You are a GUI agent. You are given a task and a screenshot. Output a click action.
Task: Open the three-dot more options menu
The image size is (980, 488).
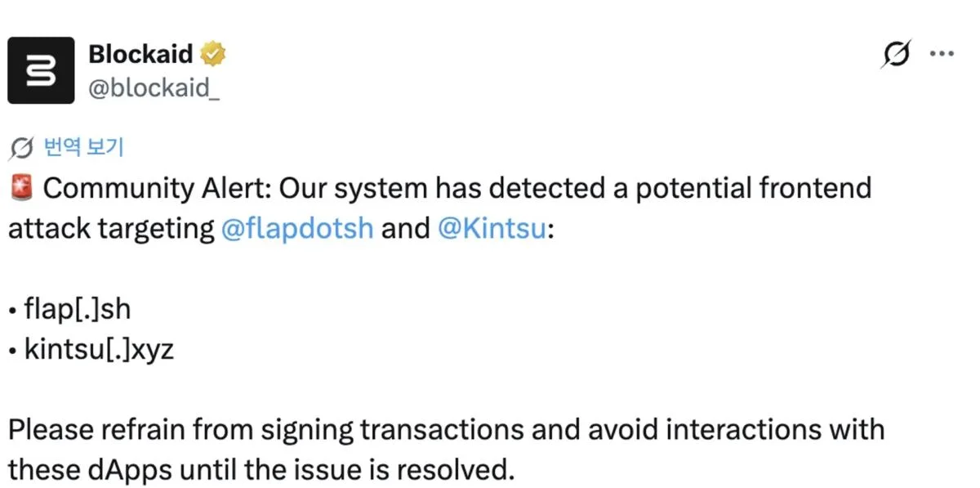(x=942, y=55)
